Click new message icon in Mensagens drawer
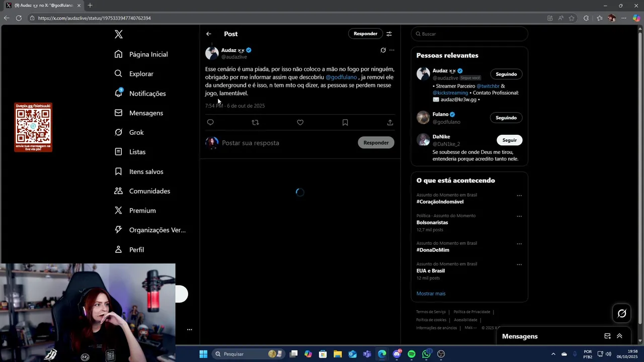This screenshot has width=644, height=362. pos(607,336)
